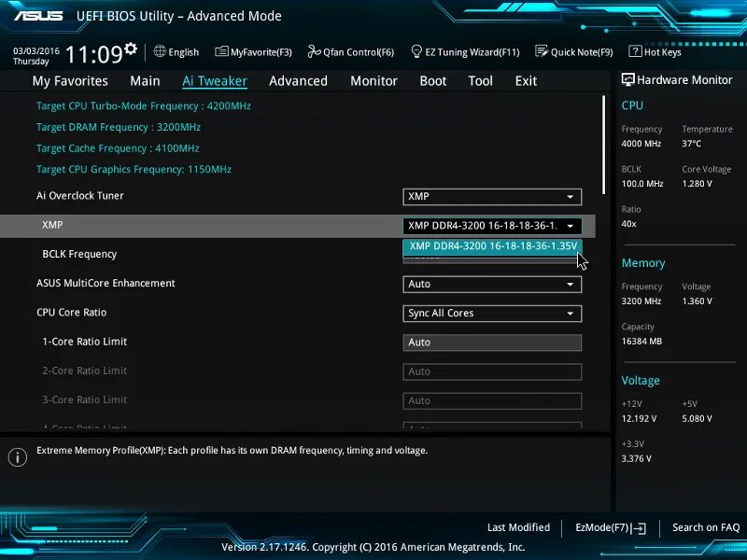Expand the ASUS MultiCore Enhancement dropdown
Screen dimensions: 747x560
tap(492, 285)
